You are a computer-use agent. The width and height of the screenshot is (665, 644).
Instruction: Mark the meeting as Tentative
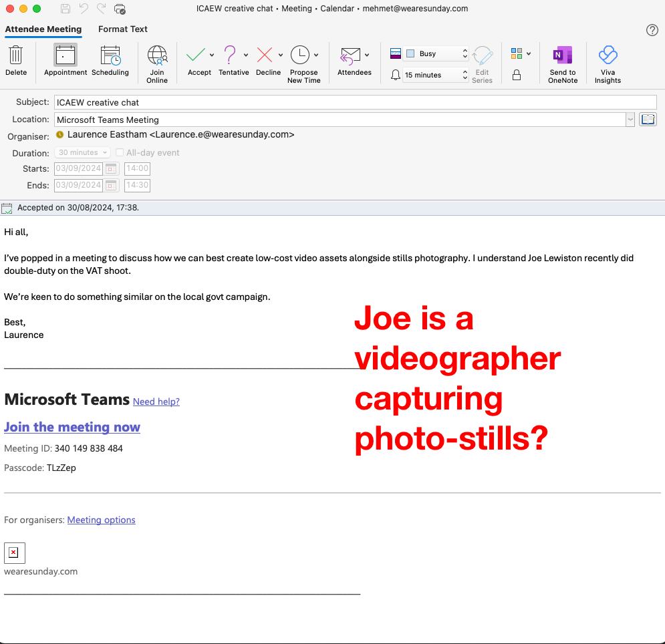[230, 55]
